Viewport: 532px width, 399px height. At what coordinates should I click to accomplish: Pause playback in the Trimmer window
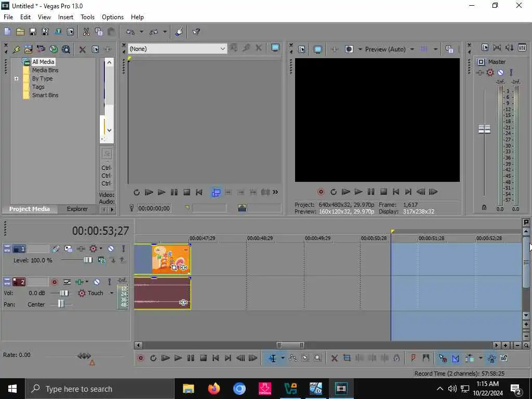(x=174, y=192)
